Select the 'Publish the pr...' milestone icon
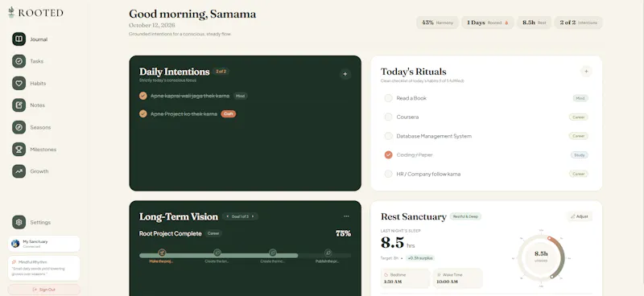 tap(328, 253)
